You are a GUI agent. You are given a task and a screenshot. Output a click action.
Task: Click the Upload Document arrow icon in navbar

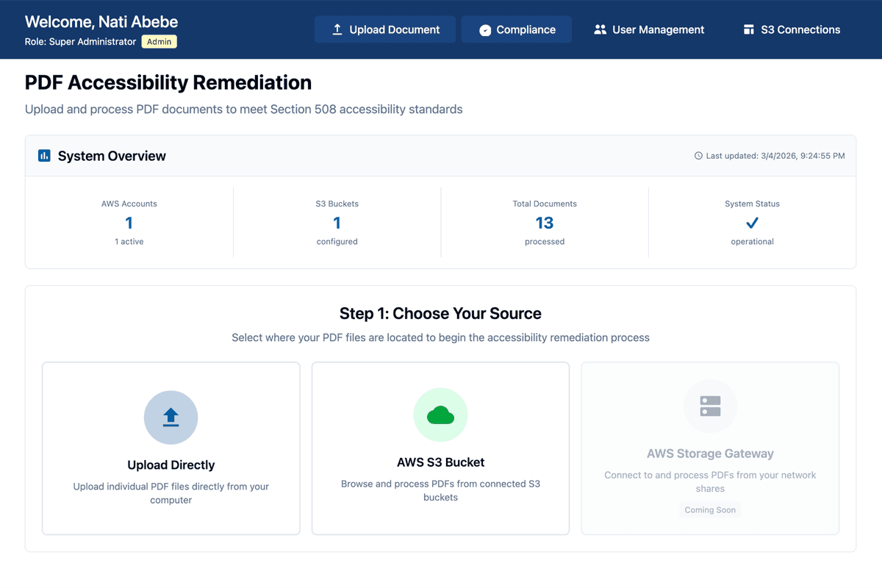[x=337, y=29]
